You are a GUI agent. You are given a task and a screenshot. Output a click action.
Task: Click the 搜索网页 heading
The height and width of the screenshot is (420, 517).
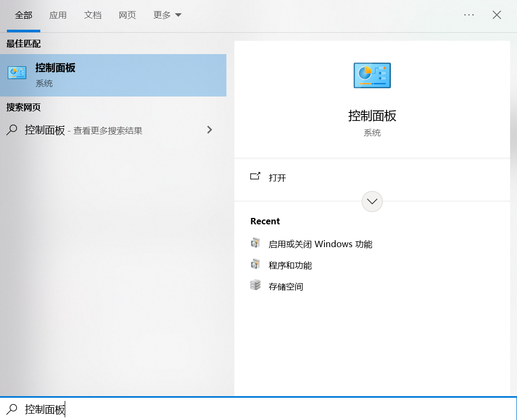click(x=23, y=108)
